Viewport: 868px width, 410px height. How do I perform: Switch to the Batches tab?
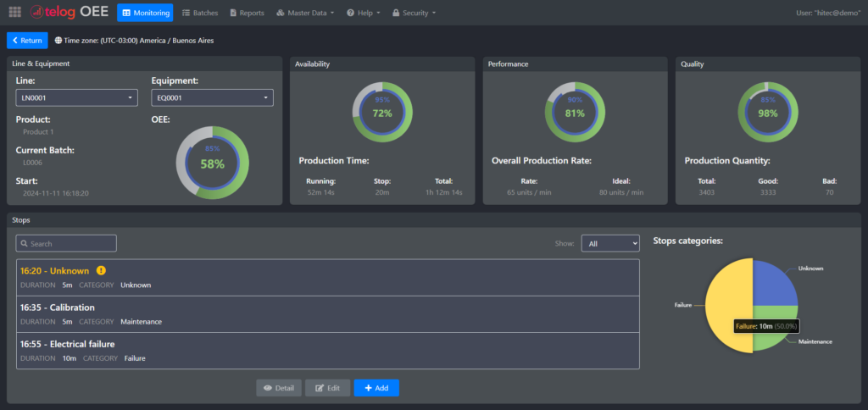click(x=200, y=13)
